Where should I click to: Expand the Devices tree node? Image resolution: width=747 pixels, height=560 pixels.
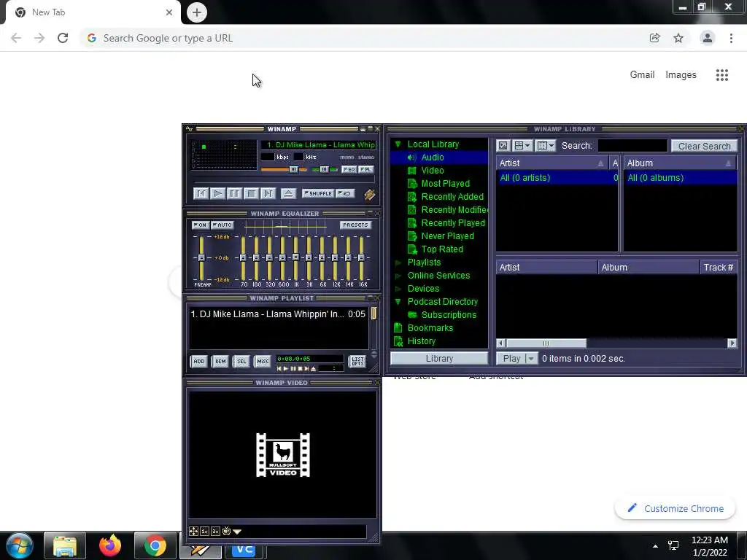[x=398, y=289]
